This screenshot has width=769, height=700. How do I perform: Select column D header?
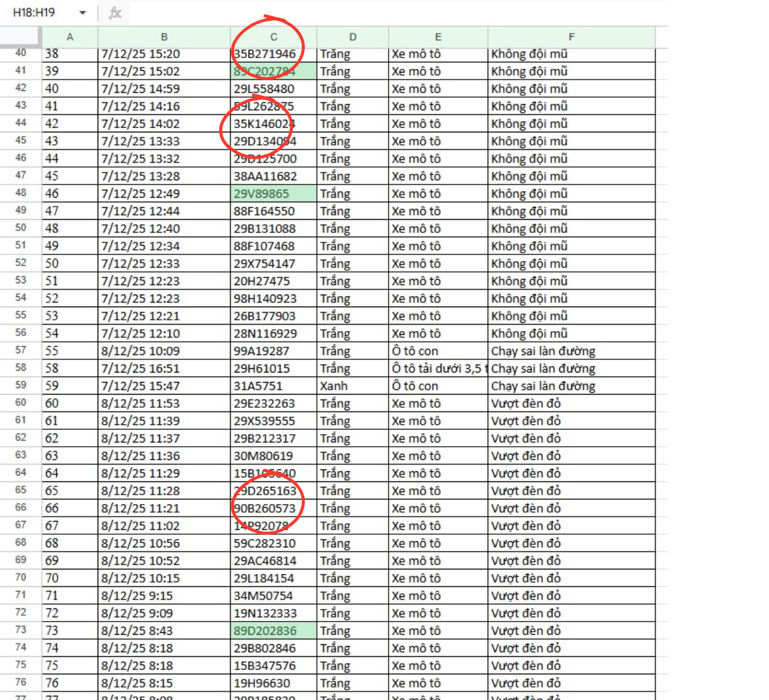click(353, 37)
